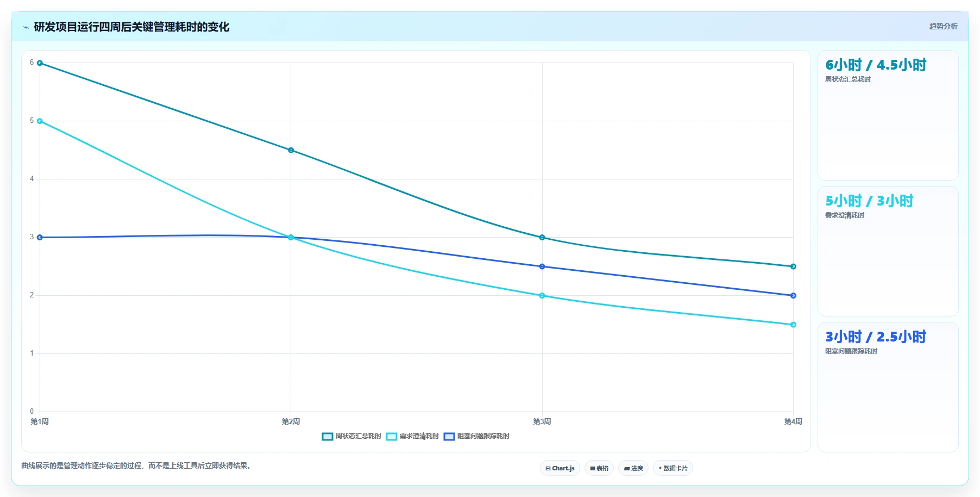Click the Chart.js chip
Viewport: 980px width, 497px height.
560,468
